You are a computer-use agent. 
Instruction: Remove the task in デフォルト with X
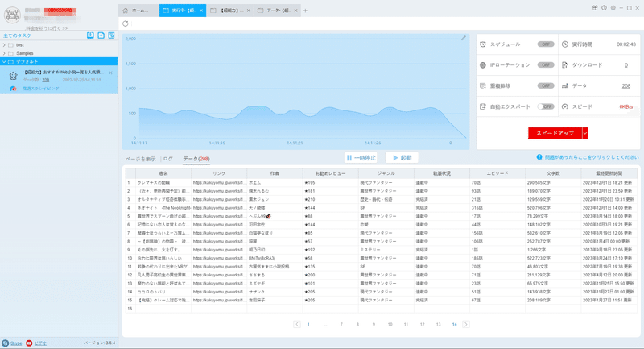pyautogui.click(x=110, y=73)
